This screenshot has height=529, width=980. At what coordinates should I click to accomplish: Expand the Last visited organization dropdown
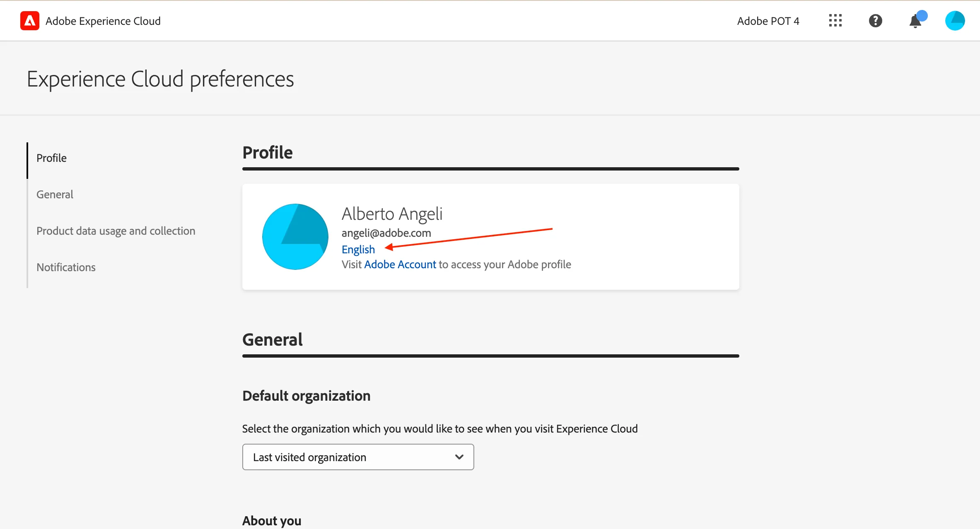pyautogui.click(x=358, y=457)
